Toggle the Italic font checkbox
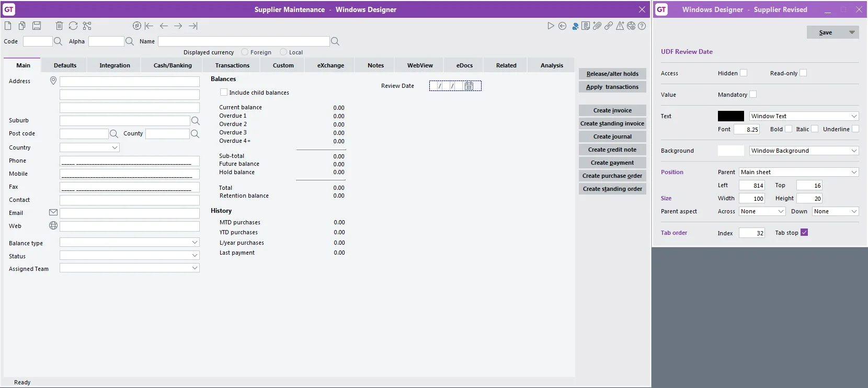 click(815, 129)
